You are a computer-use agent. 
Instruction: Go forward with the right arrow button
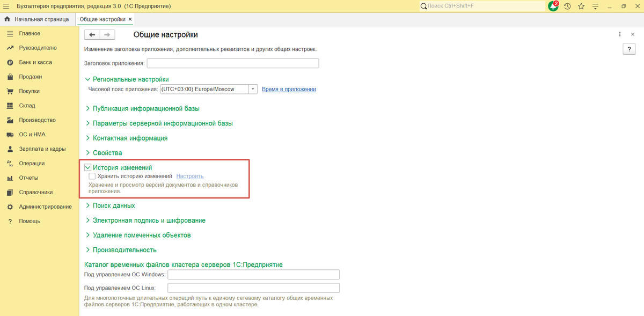(x=107, y=34)
